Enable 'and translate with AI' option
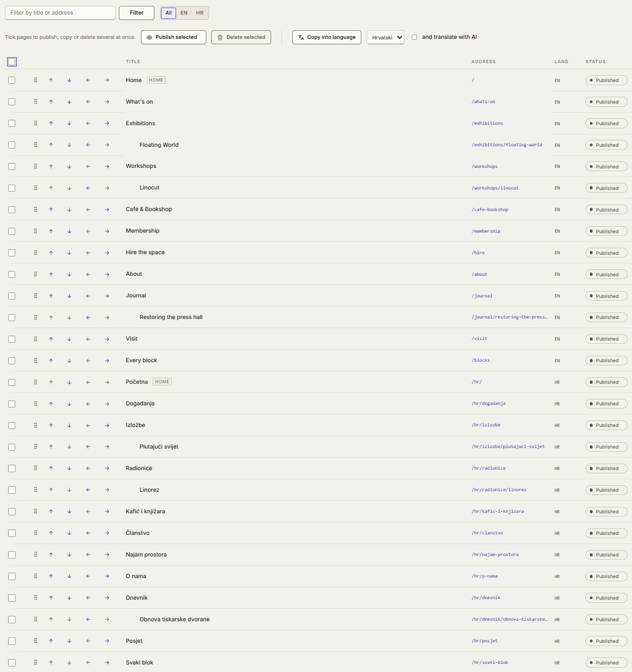 (414, 37)
